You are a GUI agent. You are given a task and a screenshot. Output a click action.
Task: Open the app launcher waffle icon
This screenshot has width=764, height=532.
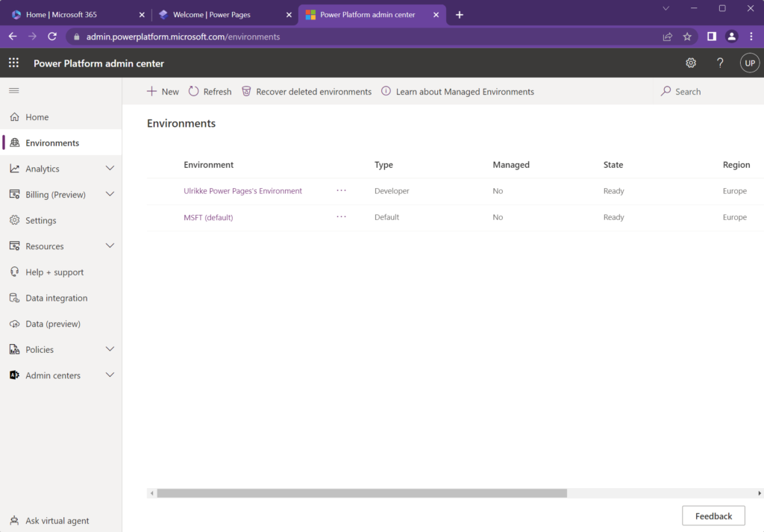click(x=13, y=63)
